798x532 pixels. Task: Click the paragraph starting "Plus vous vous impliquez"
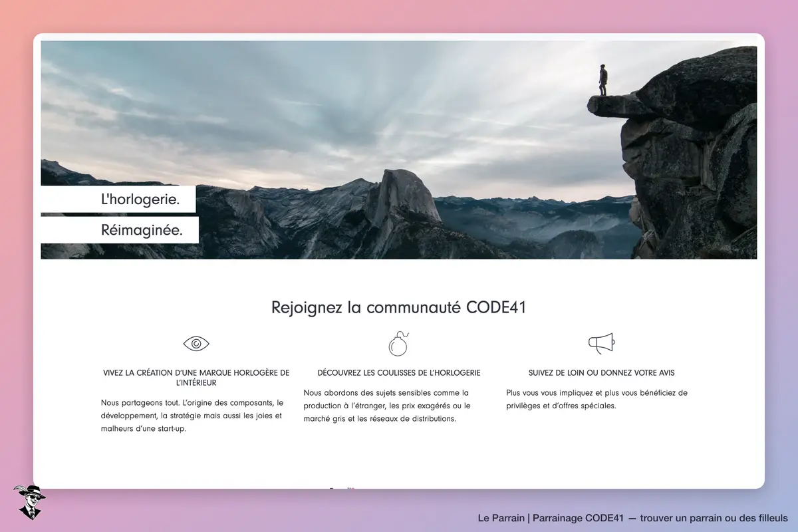tap(597, 399)
